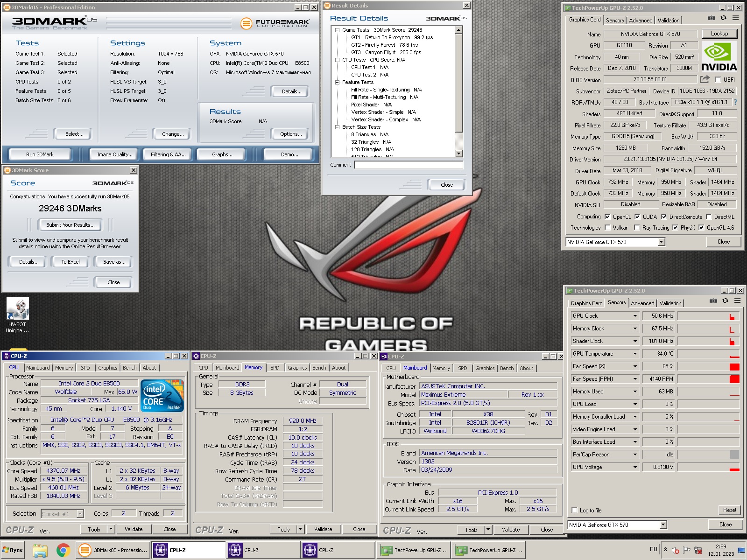The width and height of the screenshot is (747, 560).
Task: Switch to Sensors tab in top GPU-Z
Action: 615,21
